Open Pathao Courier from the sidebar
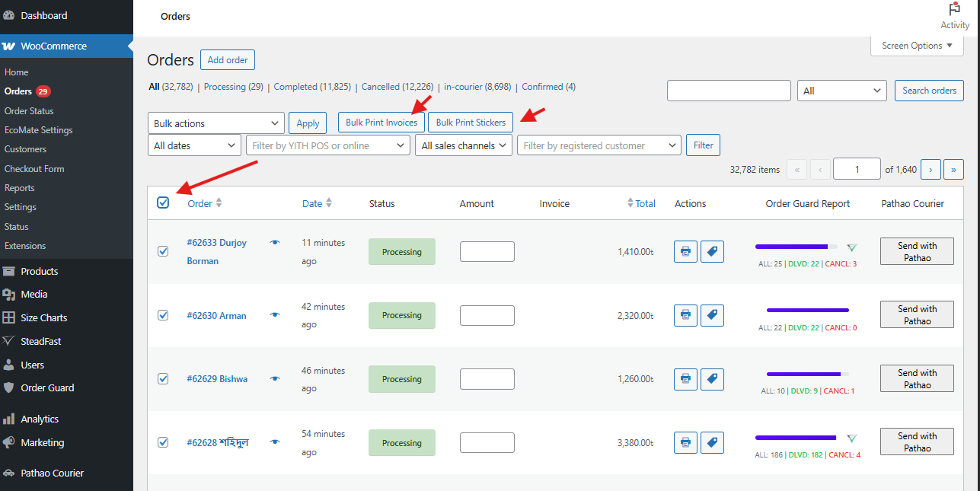 coord(52,472)
